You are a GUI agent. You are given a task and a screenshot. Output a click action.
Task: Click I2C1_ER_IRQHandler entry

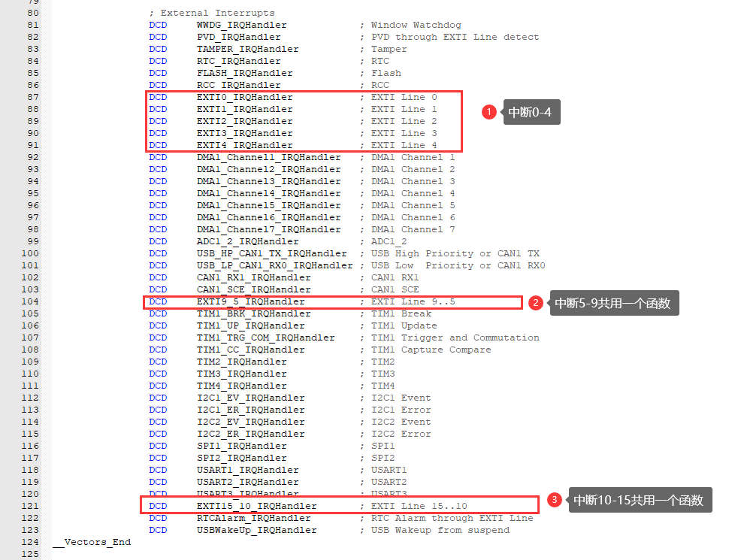[x=250, y=410]
